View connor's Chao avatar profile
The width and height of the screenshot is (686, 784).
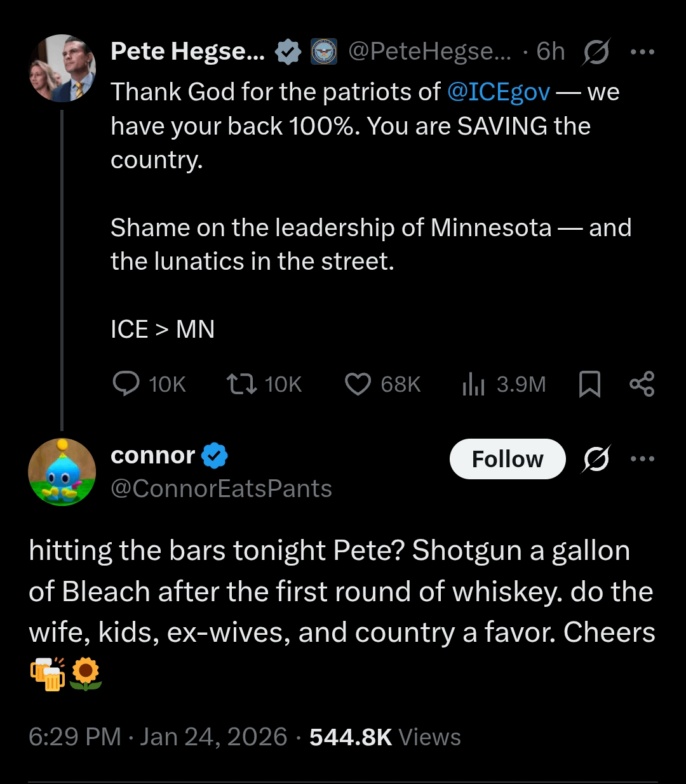(x=62, y=472)
